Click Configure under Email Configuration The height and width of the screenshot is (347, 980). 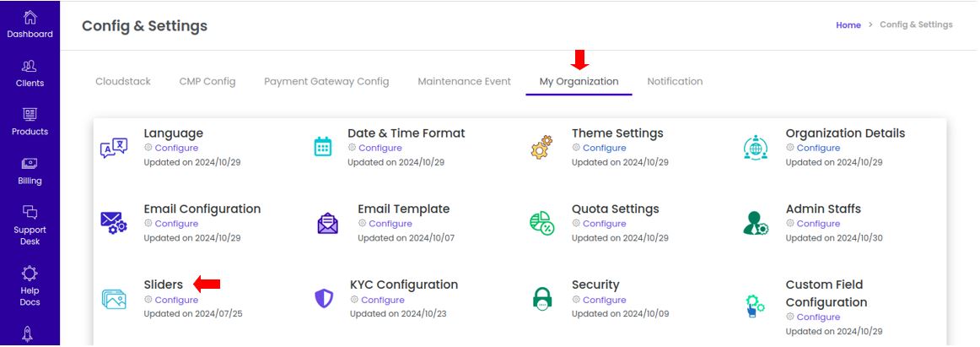(x=176, y=224)
